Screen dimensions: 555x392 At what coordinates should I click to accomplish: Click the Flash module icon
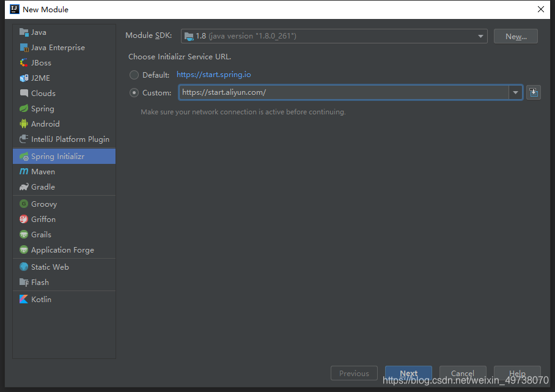(x=24, y=282)
